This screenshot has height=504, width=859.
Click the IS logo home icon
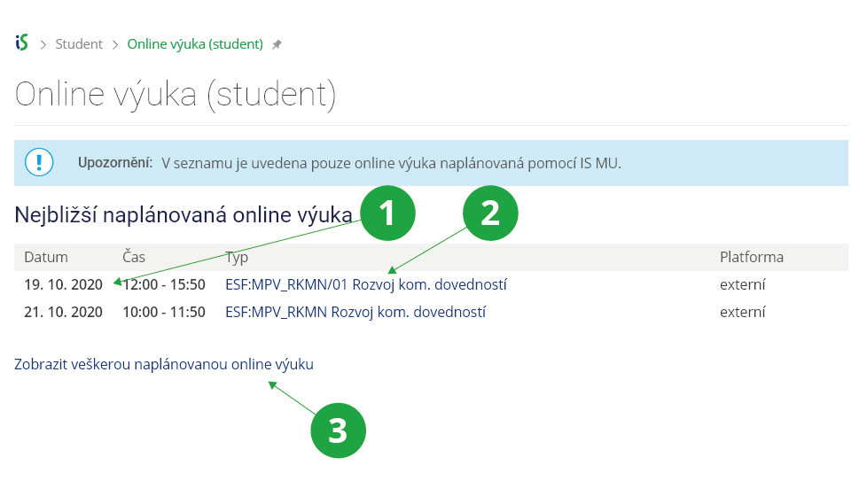pos(21,43)
